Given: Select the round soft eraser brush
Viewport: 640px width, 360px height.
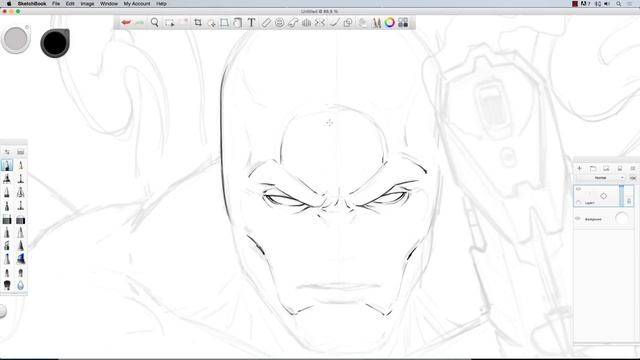Looking at the screenshot, I should [20, 220].
